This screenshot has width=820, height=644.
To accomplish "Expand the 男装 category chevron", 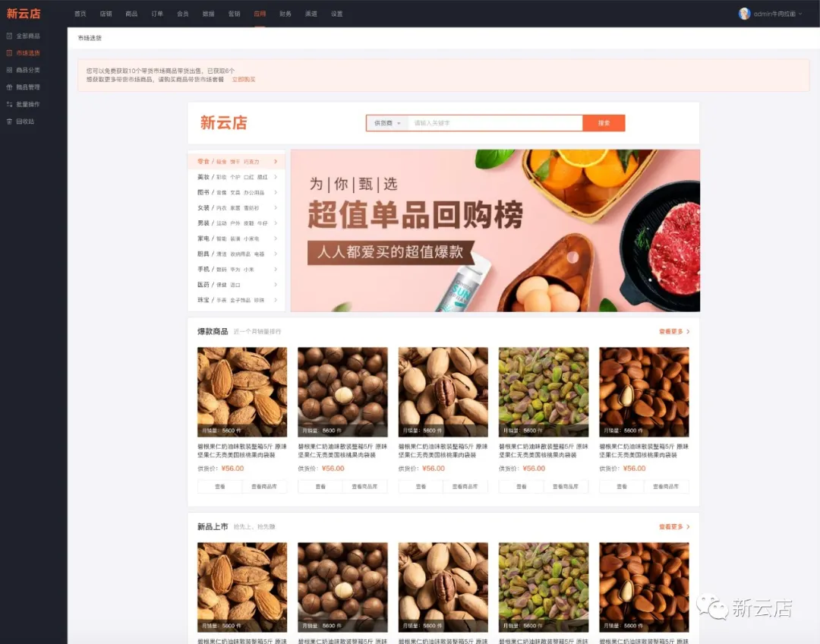I will point(276,223).
